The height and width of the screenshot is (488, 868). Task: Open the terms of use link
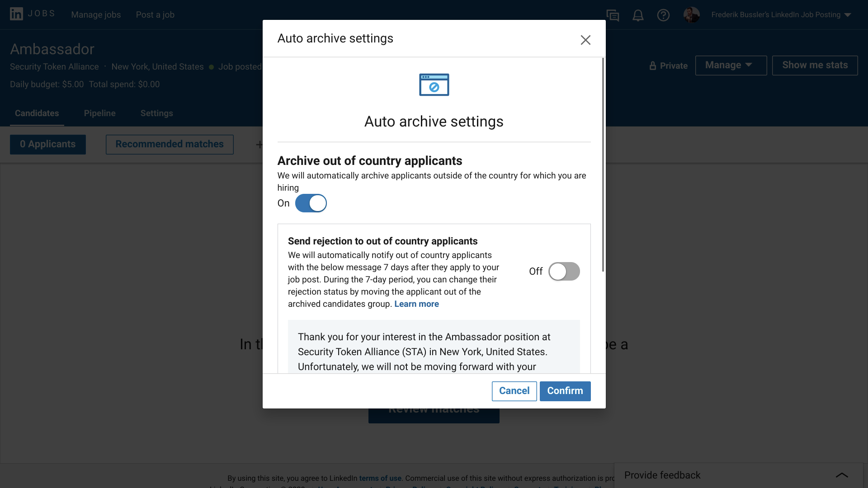click(x=380, y=478)
